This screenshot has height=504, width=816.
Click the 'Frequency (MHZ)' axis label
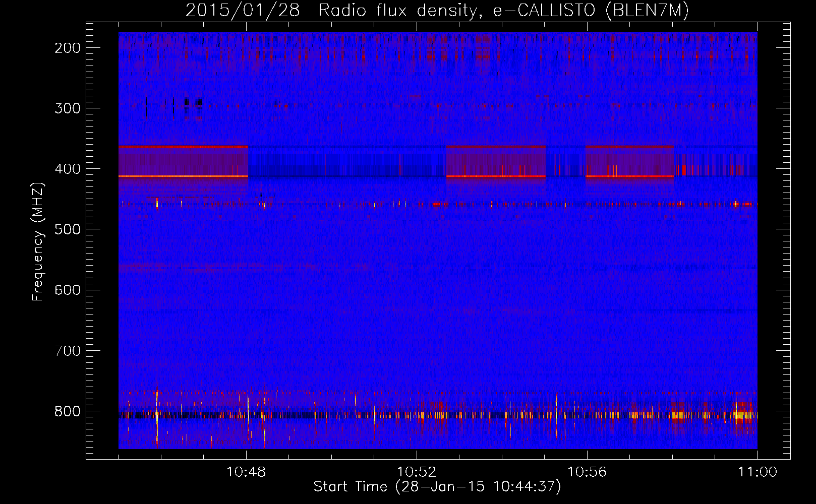[x=38, y=241]
